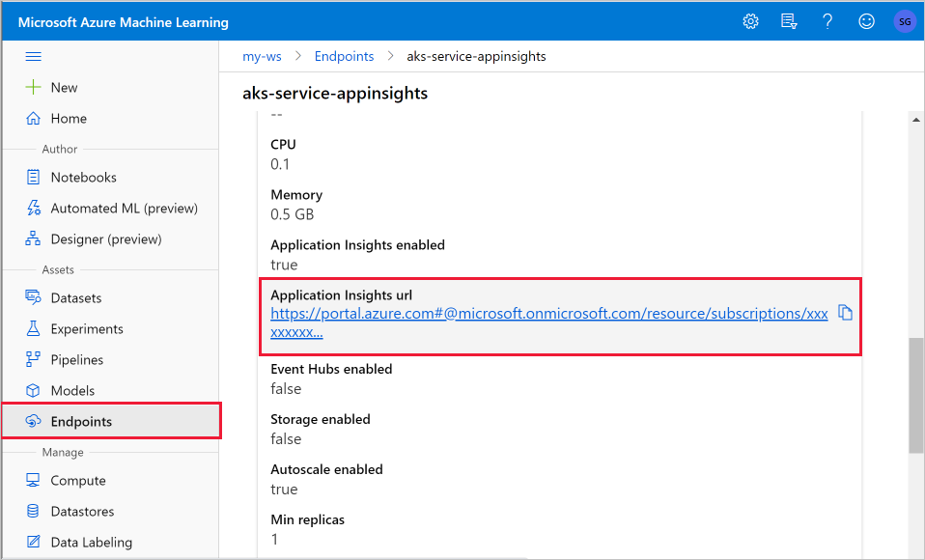925x560 pixels.
Task: Send feedback with the smiley icon
Action: pyautogui.click(x=866, y=20)
